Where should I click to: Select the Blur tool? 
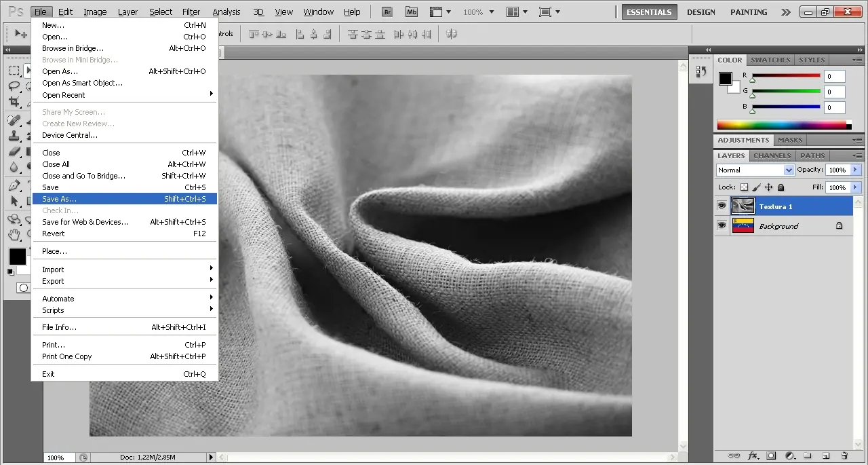click(14, 166)
